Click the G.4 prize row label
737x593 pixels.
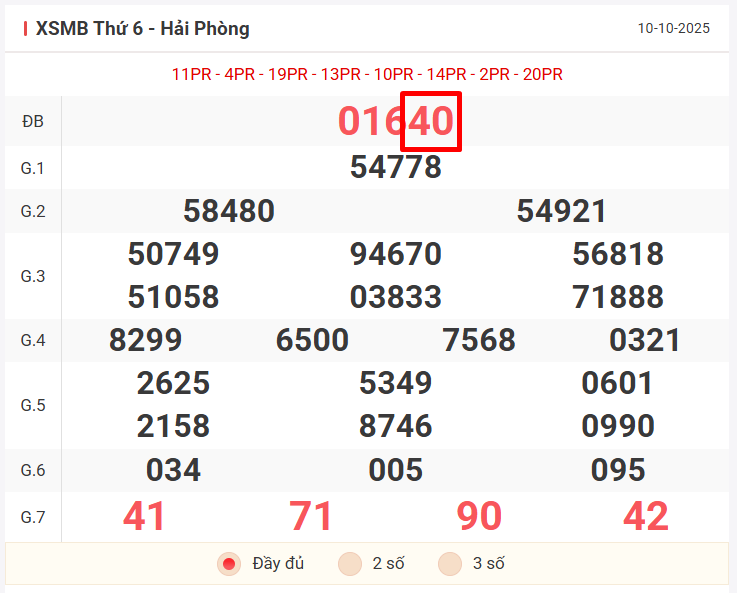click(x=33, y=341)
